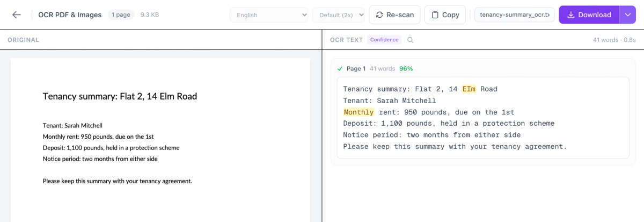Viewport: 644px width, 222px height.
Task: Select the Page 1 header label
Action: pos(356,69)
